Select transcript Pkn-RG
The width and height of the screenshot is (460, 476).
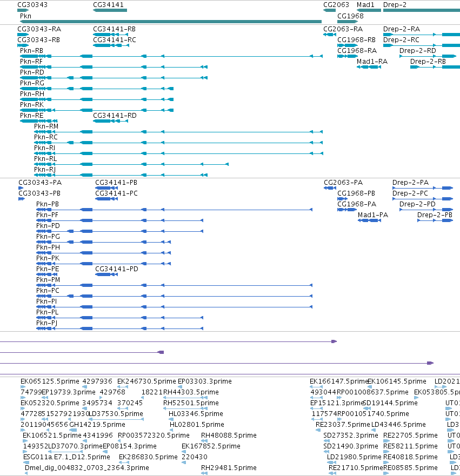coord(97,89)
